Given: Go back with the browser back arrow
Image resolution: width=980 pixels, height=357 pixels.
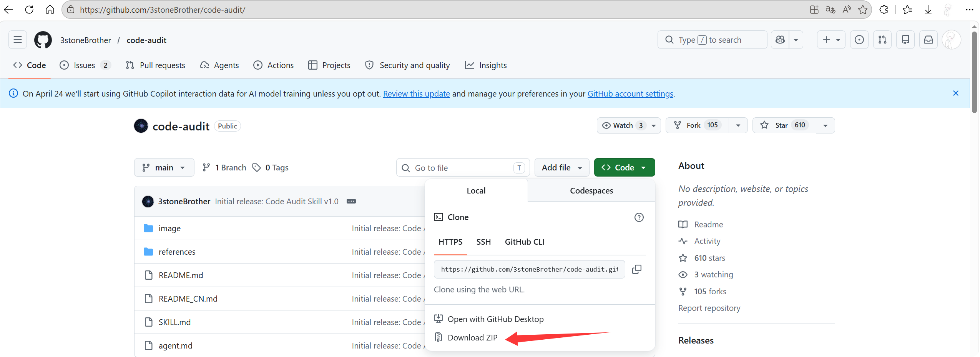Looking at the screenshot, I should [x=8, y=10].
